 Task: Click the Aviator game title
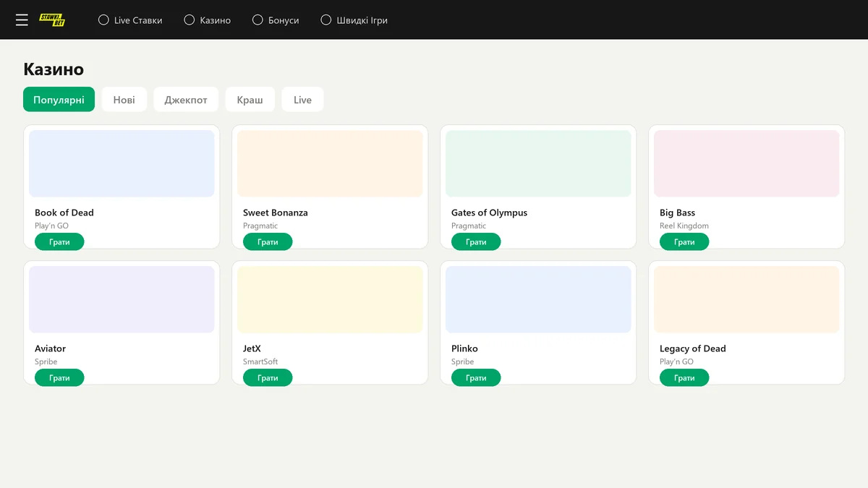[50, 348]
